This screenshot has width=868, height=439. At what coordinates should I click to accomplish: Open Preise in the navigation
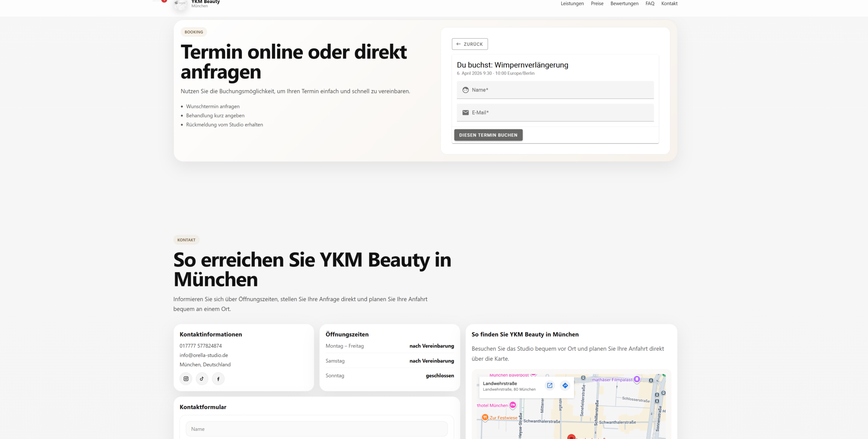(x=597, y=3)
